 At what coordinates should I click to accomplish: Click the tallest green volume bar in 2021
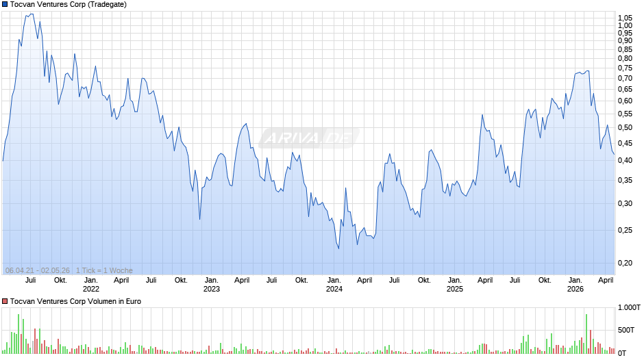(18, 334)
